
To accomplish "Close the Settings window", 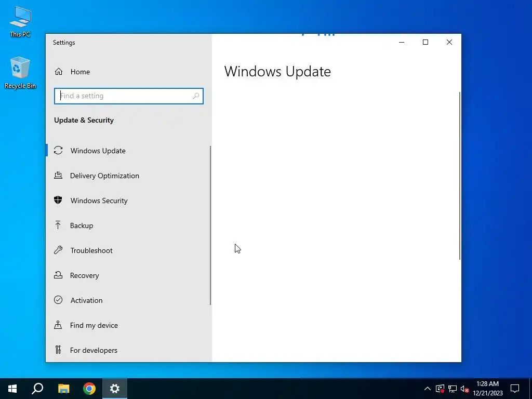I will pos(449,42).
